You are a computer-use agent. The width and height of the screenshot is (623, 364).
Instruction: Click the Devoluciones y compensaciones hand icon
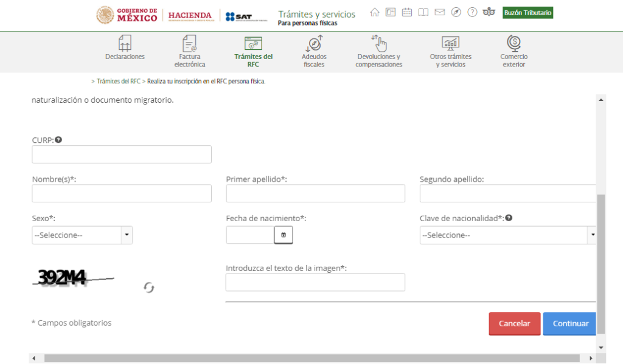379,43
